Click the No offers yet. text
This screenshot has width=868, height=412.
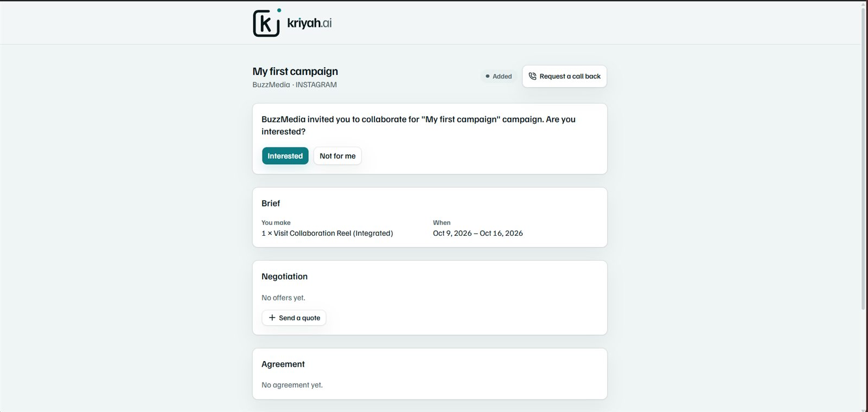coord(283,298)
